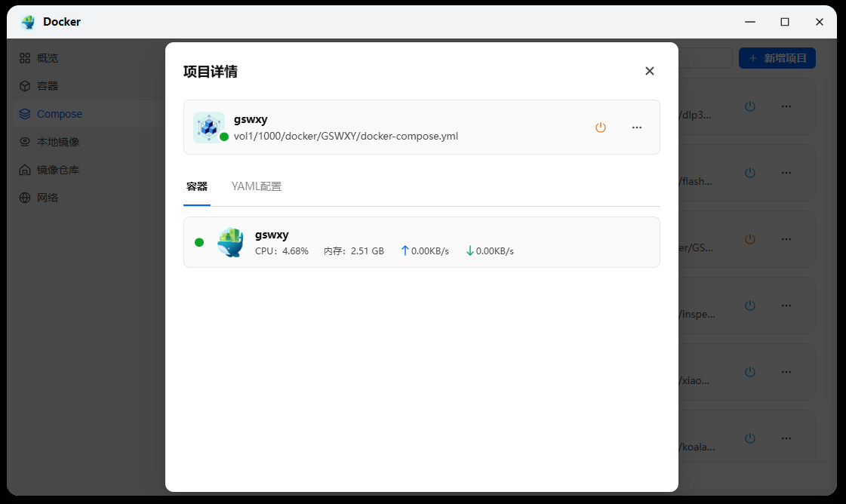The width and height of the screenshot is (846, 504).
Task: Close the 项目详情 dialog
Action: click(x=650, y=71)
